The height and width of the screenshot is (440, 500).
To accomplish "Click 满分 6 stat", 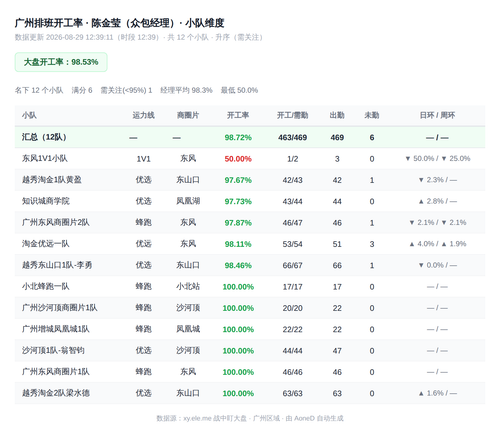I will coord(82,90).
